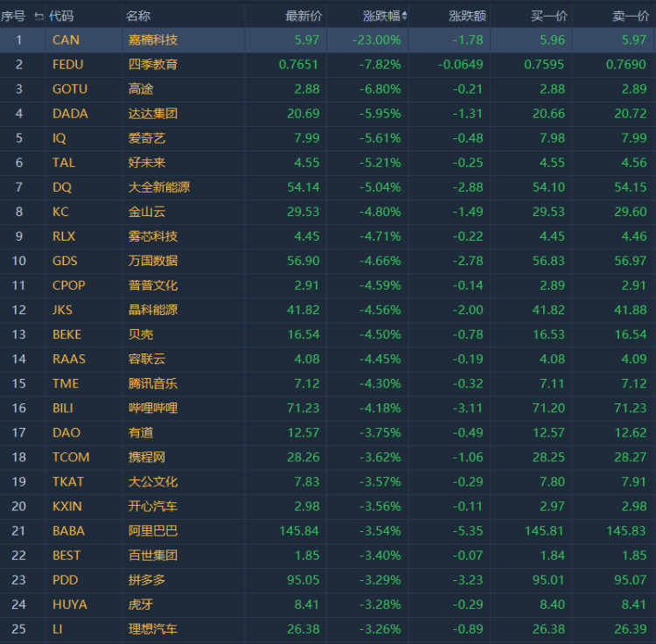Image resolution: width=656 pixels, height=644 pixels.
Task: Open 容联云 stock name
Action: pos(147,359)
